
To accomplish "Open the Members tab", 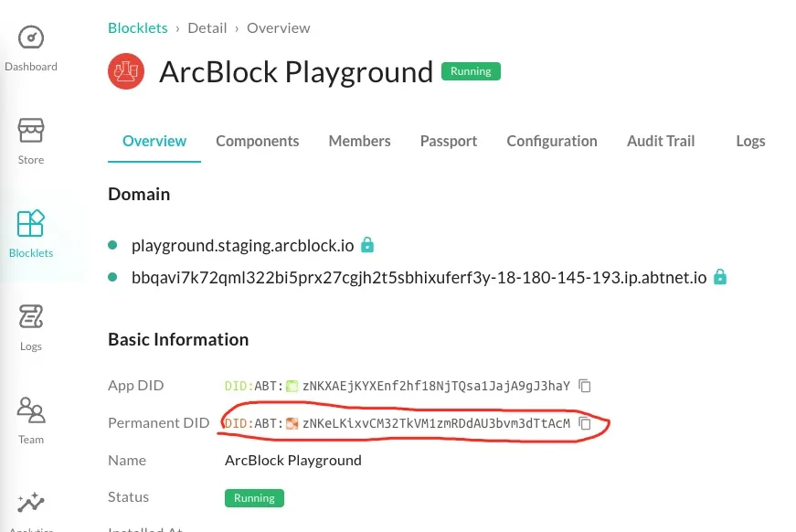I will (x=359, y=141).
